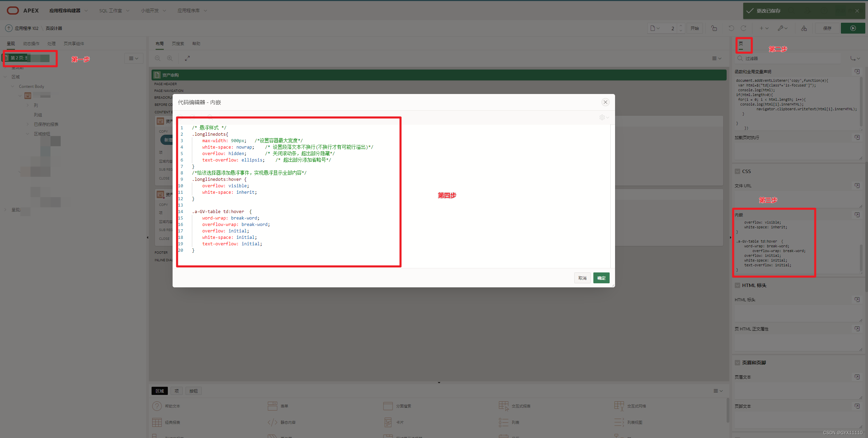This screenshot has height=438, width=868.
Task: Open the property editor go-to-group dropdown
Action: [x=855, y=58]
